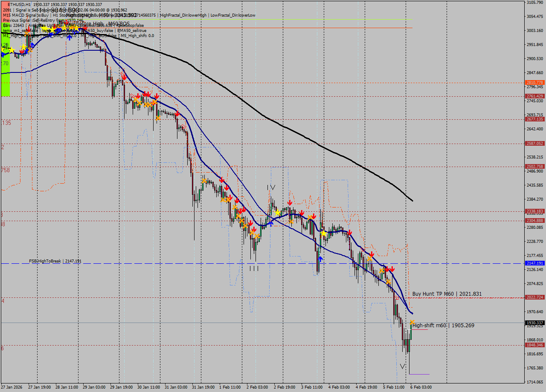The height and width of the screenshot is (392, 546).
Task: Select the orange X marker at the latest candle
Action: [x=412, y=322]
